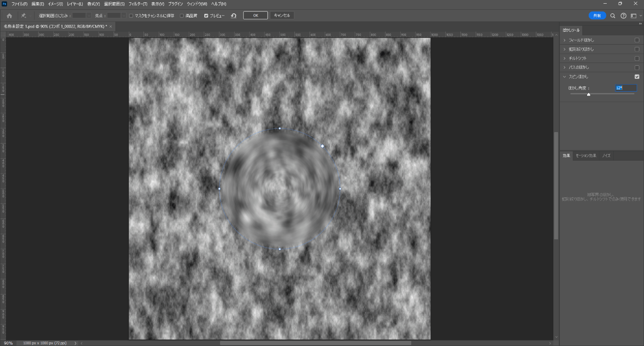Viewport: 644px width, 346px height.
Task: Expand the パスのぼかし section
Action: point(564,68)
